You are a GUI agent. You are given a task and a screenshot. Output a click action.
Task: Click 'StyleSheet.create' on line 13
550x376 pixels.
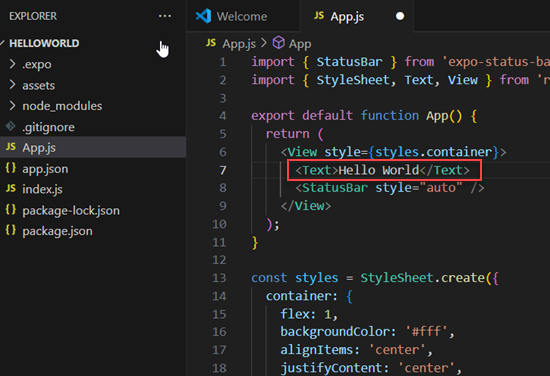point(422,278)
